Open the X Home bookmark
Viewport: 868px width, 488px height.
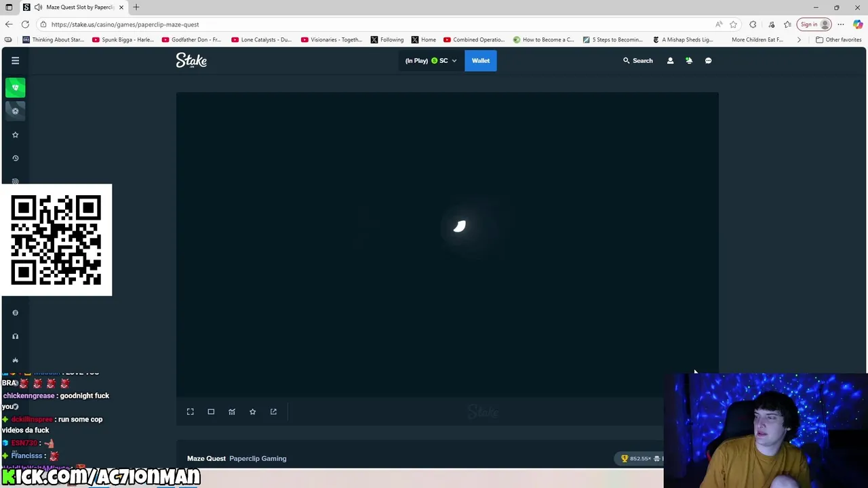click(x=424, y=39)
